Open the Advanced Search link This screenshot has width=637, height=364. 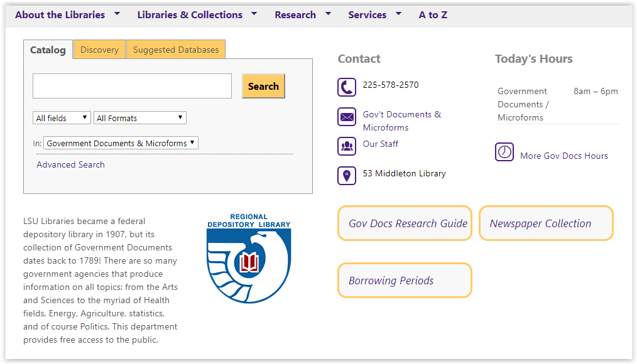71,165
